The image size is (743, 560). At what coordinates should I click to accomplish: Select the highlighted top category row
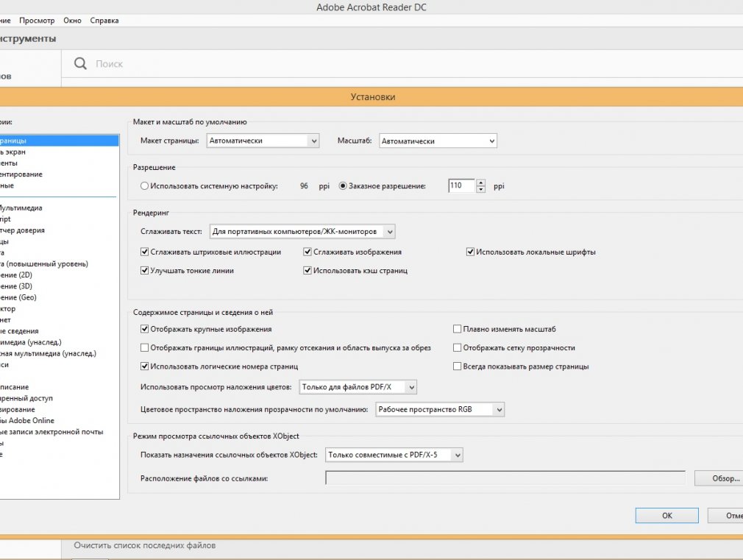click(x=59, y=141)
